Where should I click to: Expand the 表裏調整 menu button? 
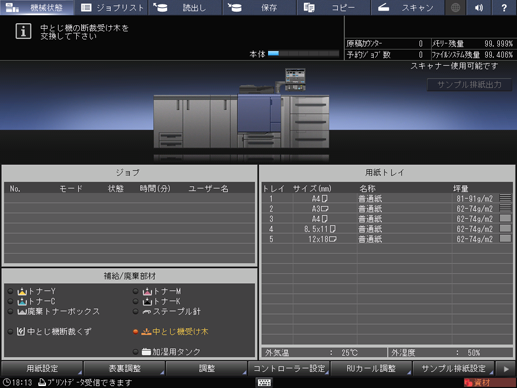[x=124, y=368]
